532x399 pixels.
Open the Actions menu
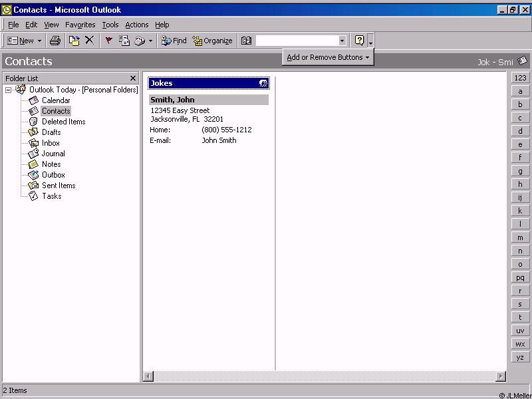pyautogui.click(x=136, y=25)
